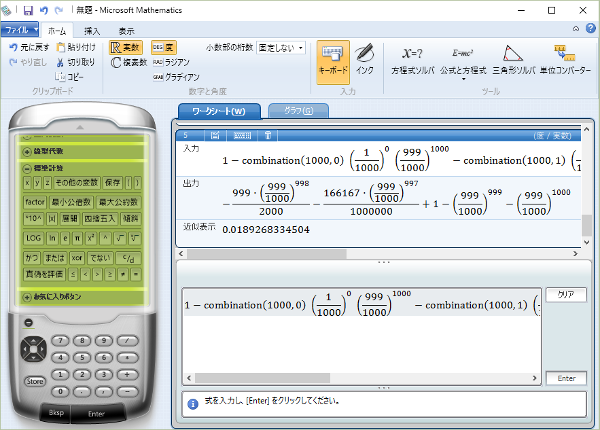The width and height of the screenshot is (600, 430).
Task: Toggle the キーボード input mode
Action: 333,62
